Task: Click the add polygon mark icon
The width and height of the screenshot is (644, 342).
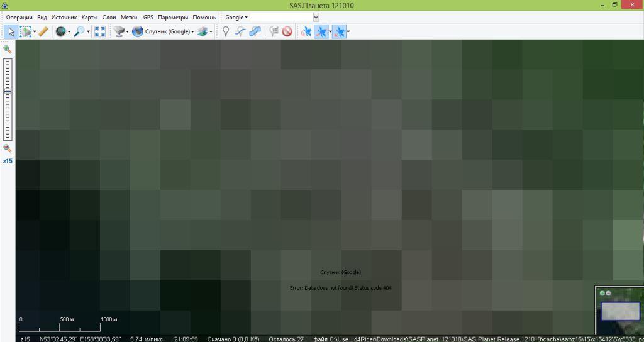Action: [x=255, y=31]
